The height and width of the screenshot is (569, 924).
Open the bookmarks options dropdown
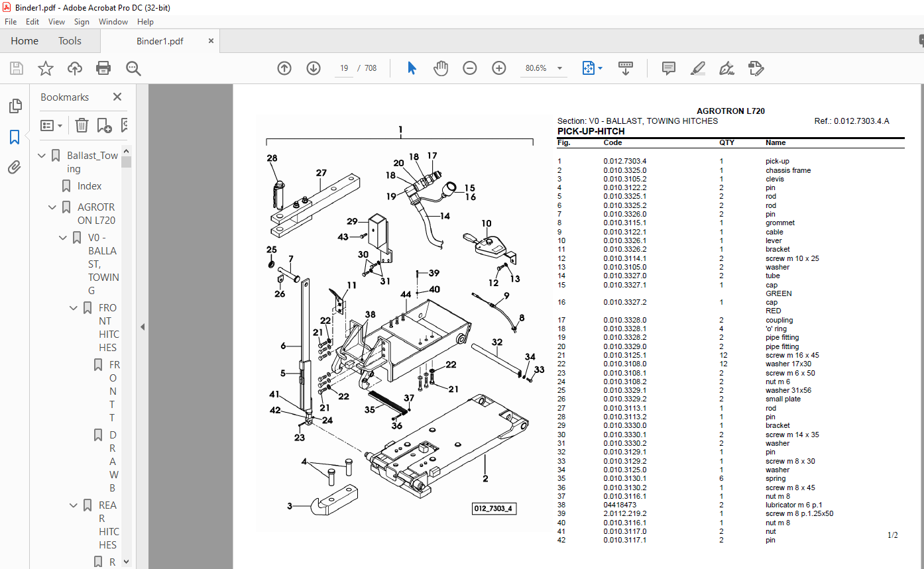coord(52,125)
